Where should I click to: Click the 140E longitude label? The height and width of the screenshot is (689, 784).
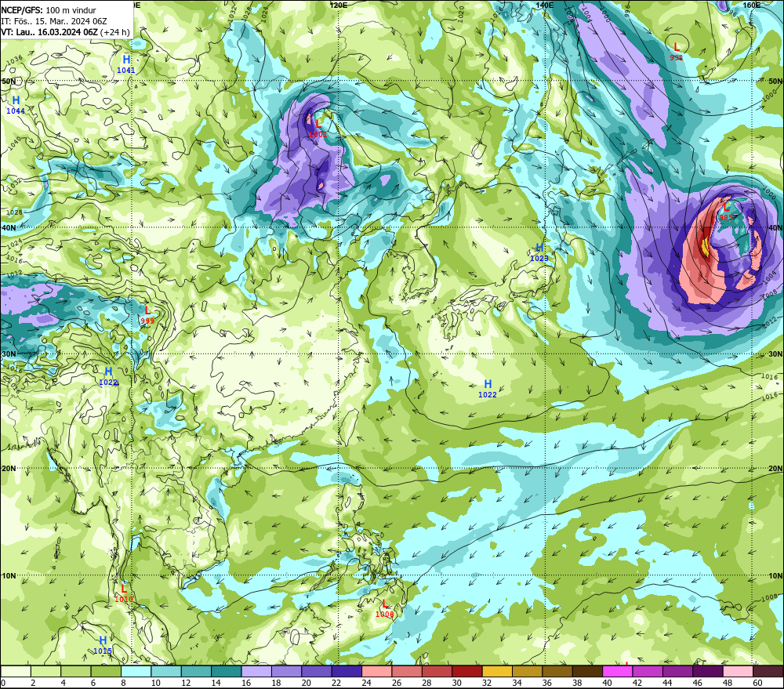[x=545, y=5]
